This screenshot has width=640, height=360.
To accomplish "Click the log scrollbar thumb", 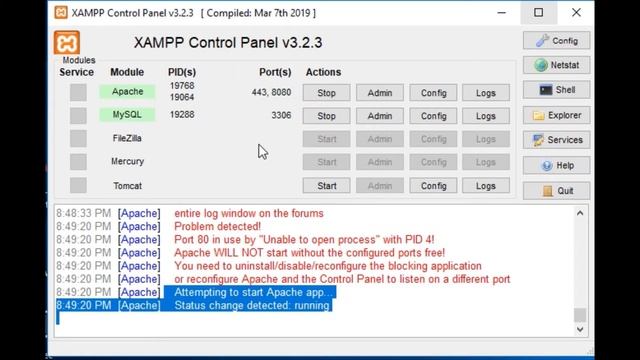I will [580, 315].
